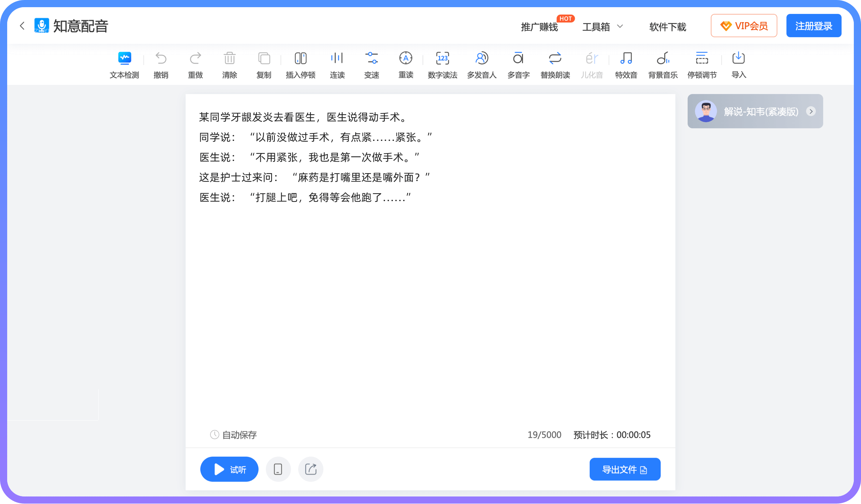Open the 背景音乐 background music panel
This screenshot has height=504, width=861.
coord(663,65)
